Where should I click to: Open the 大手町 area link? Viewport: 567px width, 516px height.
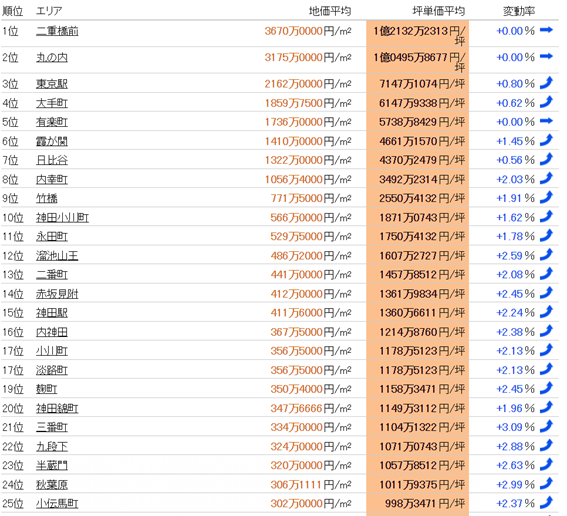52,103
